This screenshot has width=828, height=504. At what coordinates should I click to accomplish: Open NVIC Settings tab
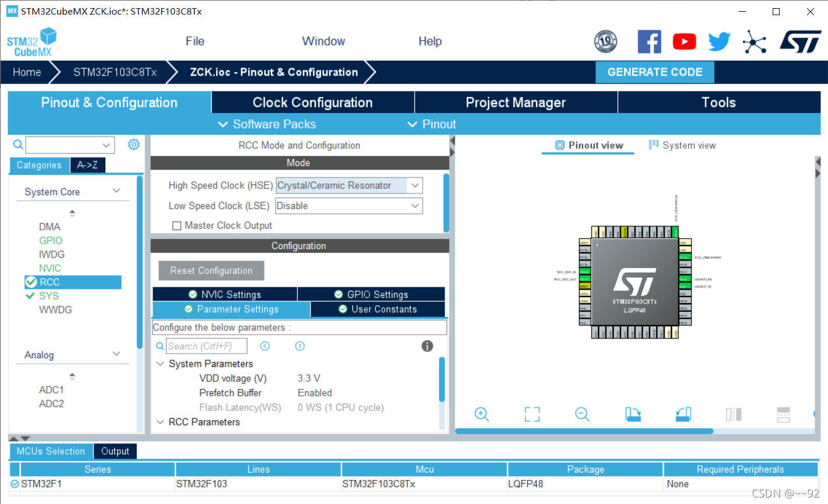point(225,294)
